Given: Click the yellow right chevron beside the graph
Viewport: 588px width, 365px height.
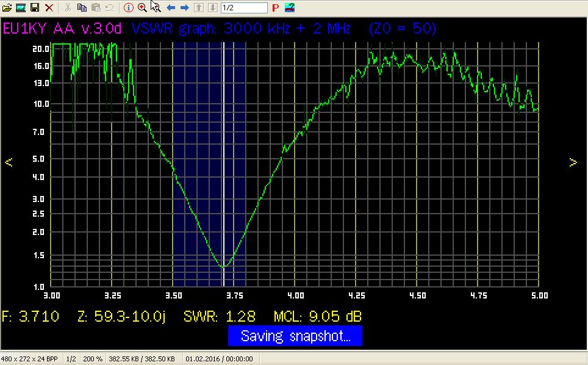Looking at the screenshot, I should [x=573, y=162].
